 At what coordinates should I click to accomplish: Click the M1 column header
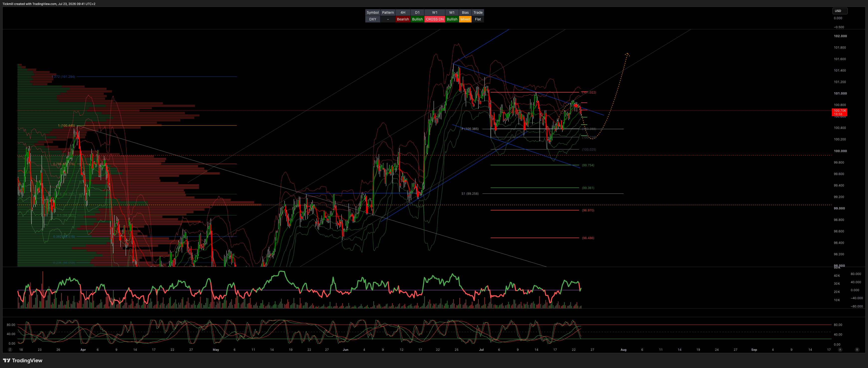pos(452,12)
